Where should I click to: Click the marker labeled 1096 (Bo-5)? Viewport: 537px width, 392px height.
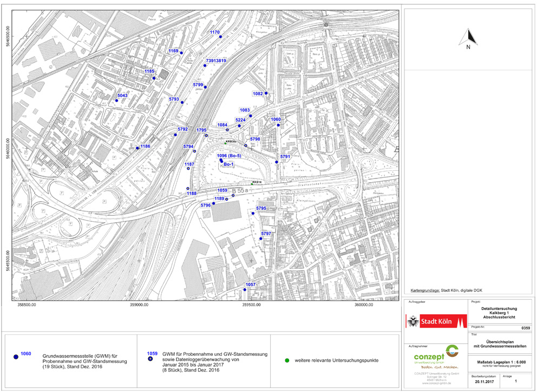pyautogui.click(x=221, y=161)
